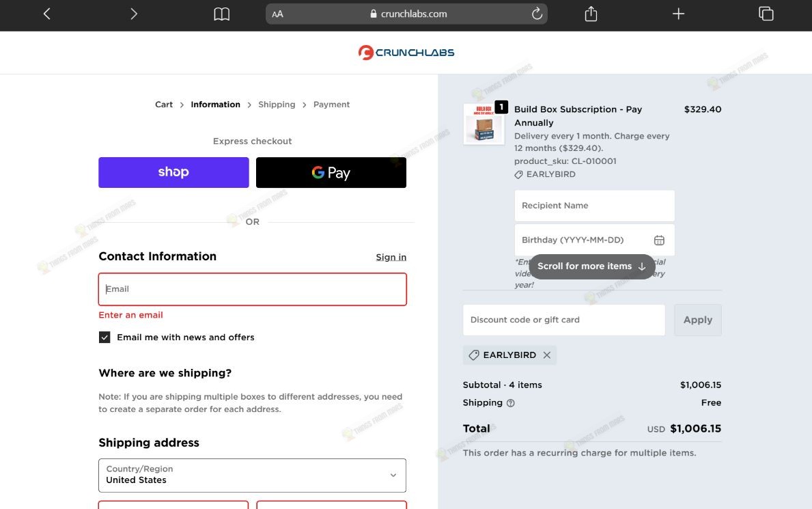
Task: Expand the Country/Region dropdown
Action: (252, 476)
